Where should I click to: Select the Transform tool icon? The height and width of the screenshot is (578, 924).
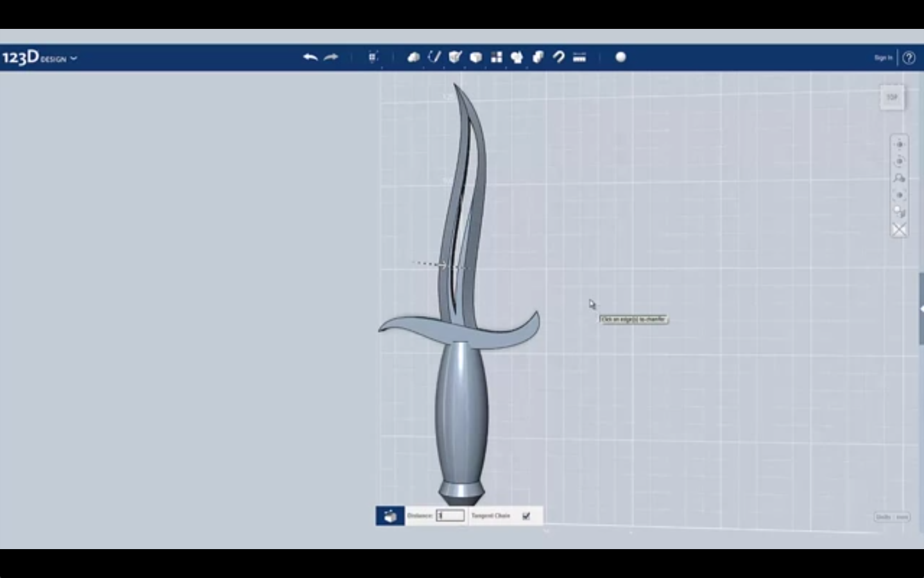tap(373, 57)
